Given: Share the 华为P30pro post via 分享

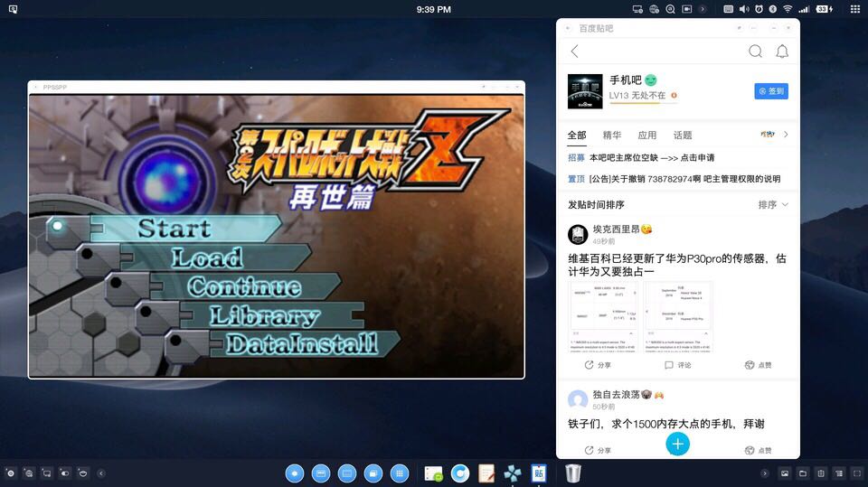Looking at the screenshot, I should pyautogui.click(x=598, y=365).
